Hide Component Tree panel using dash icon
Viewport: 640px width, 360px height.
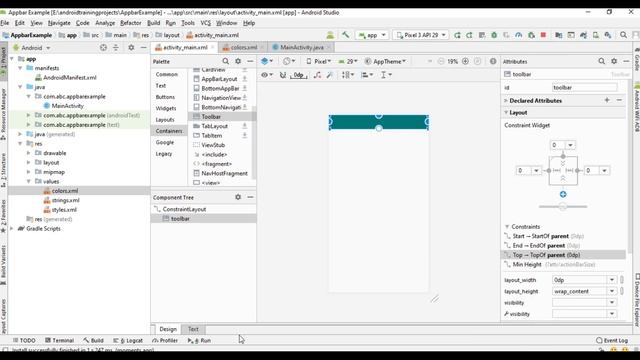pos(250,197)
